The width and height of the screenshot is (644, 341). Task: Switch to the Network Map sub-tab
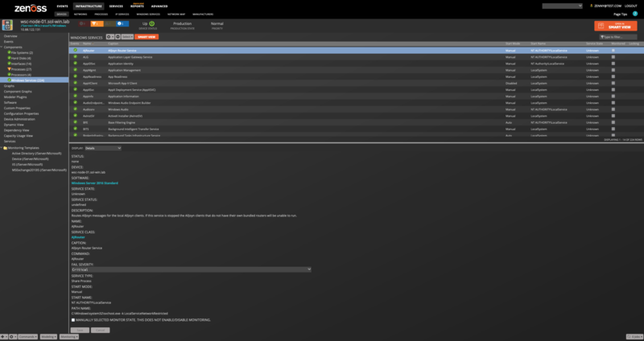[176, 14]
